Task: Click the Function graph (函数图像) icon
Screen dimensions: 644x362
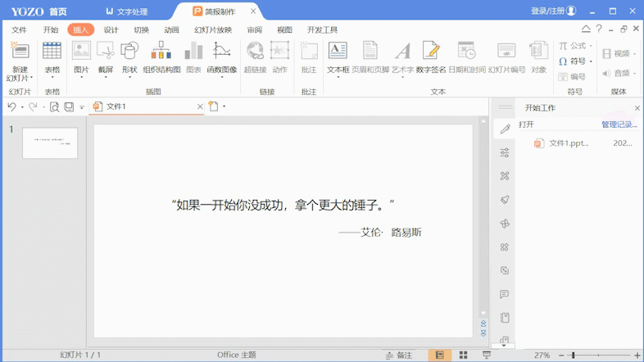Action: (x=221, y=51)
